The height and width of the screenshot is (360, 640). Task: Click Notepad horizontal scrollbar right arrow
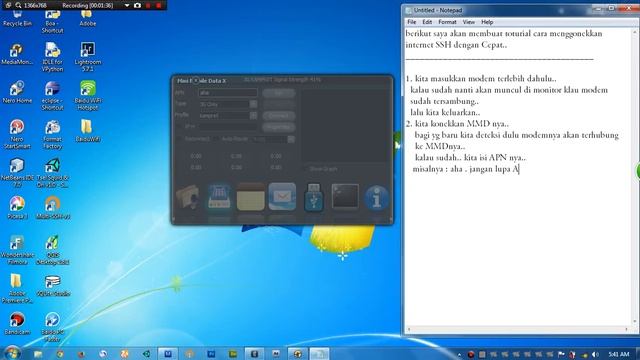pos(627,329)
